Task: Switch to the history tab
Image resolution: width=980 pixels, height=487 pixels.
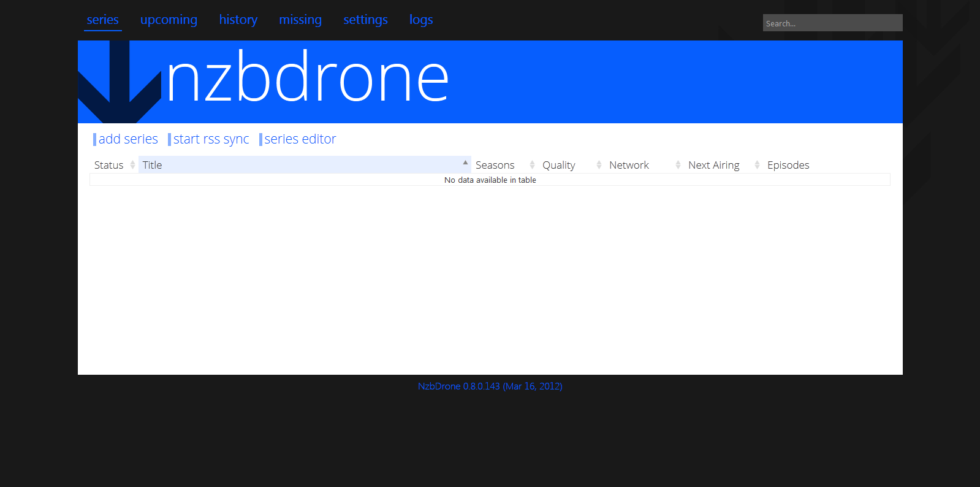Action: click(238, 20)
